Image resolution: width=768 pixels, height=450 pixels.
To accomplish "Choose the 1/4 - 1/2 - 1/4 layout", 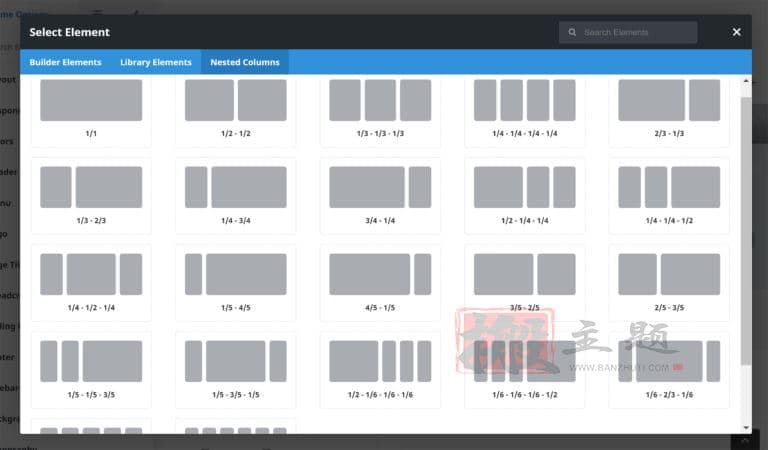I will [x=91, y=283].
